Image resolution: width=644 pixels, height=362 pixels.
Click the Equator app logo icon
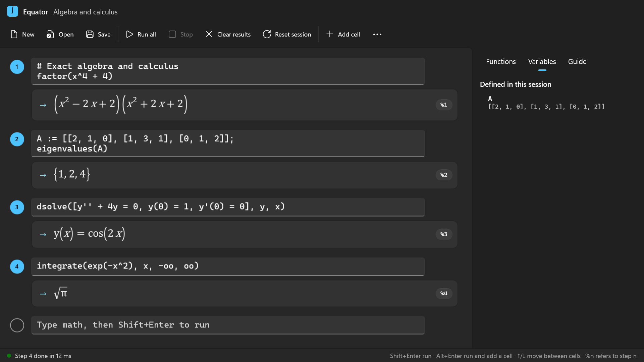point(12,11)
